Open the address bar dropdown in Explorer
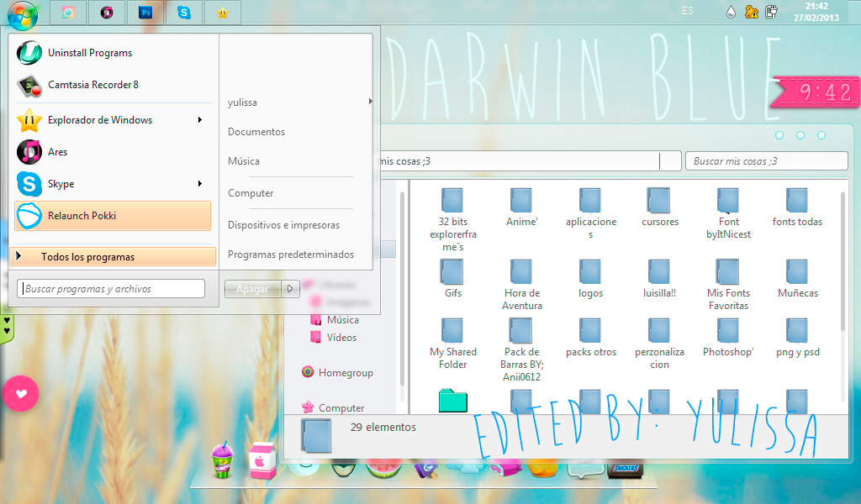The height and width of the screenshot is (504, 861). click(x=670, y=161)
